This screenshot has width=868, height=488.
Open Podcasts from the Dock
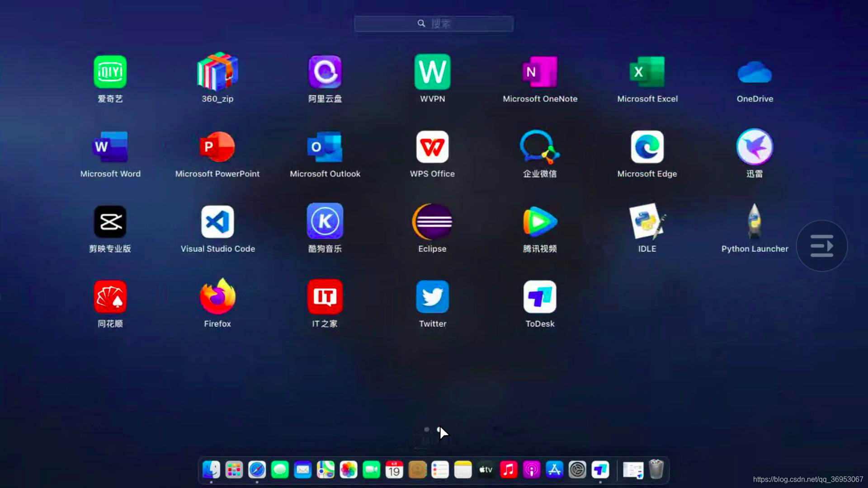click(x=532, y=470)
